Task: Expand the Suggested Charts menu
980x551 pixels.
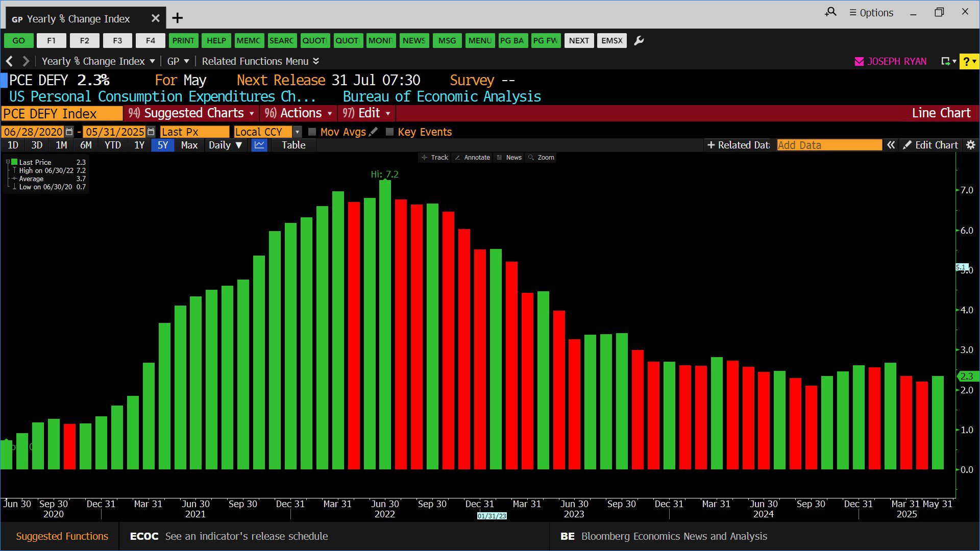Action: tap(194, 113)
